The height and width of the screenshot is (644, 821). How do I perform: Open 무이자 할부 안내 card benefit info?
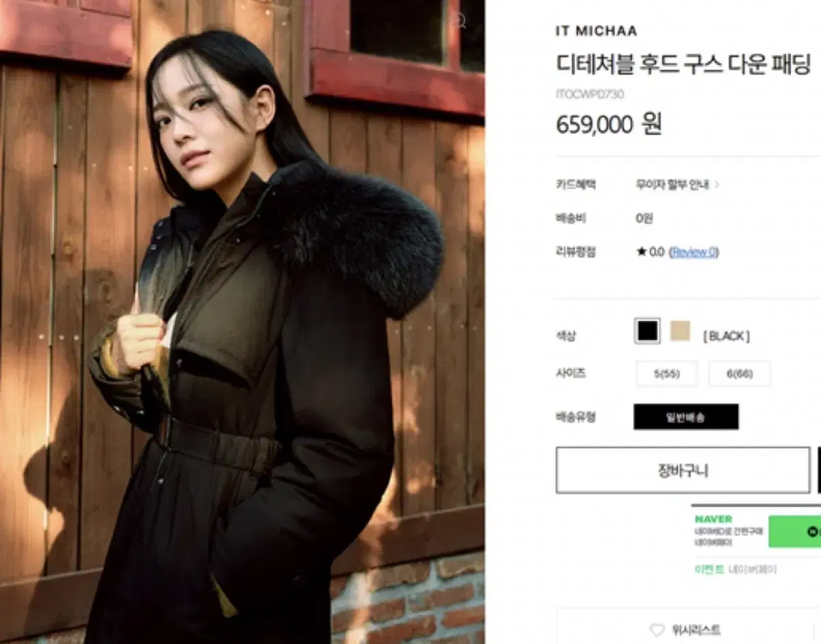point(673,184)
